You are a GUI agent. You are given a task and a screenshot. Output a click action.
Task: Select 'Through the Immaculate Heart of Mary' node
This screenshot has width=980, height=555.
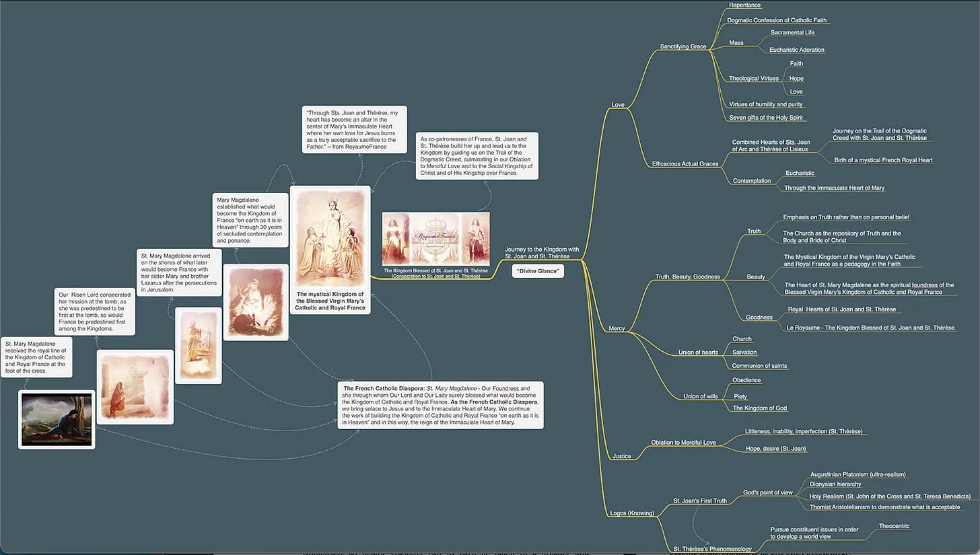click(x=834, y=188)
